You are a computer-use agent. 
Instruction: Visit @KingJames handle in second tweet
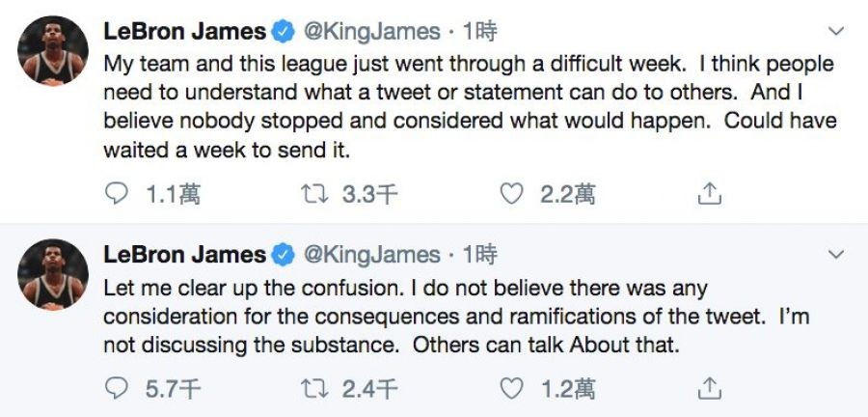tap(372, 255)
